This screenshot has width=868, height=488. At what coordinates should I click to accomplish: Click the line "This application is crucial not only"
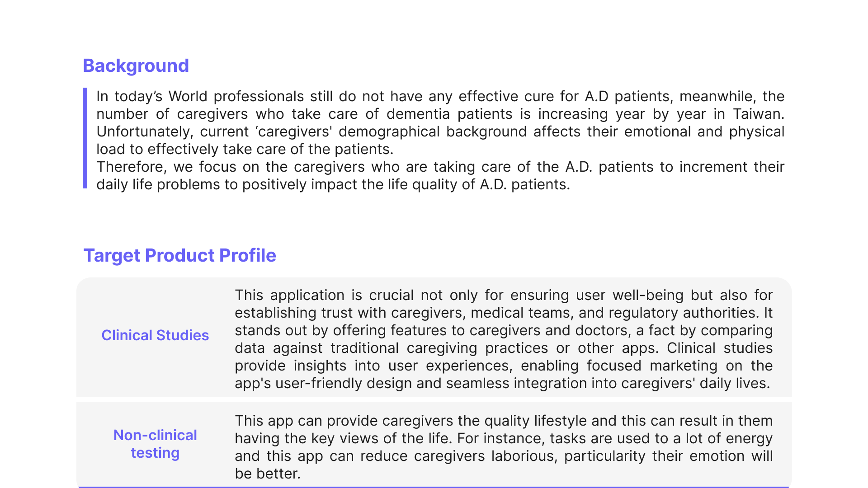coord(503,296)
